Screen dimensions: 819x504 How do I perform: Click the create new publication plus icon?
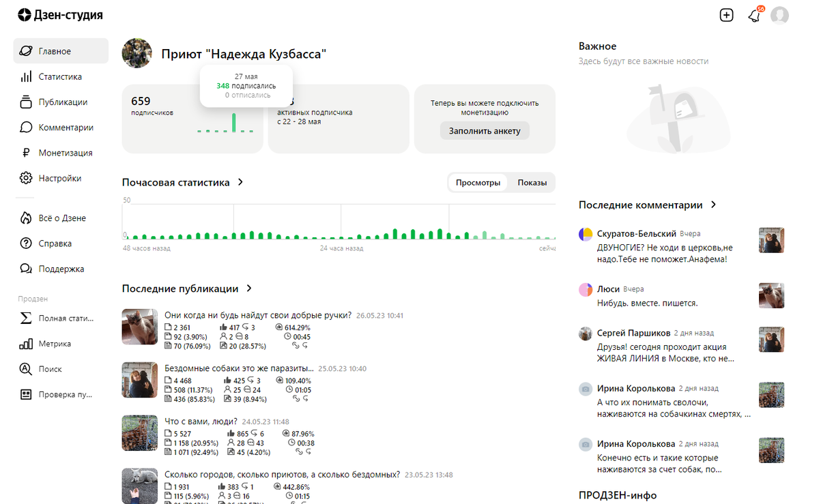coord(726,15)
